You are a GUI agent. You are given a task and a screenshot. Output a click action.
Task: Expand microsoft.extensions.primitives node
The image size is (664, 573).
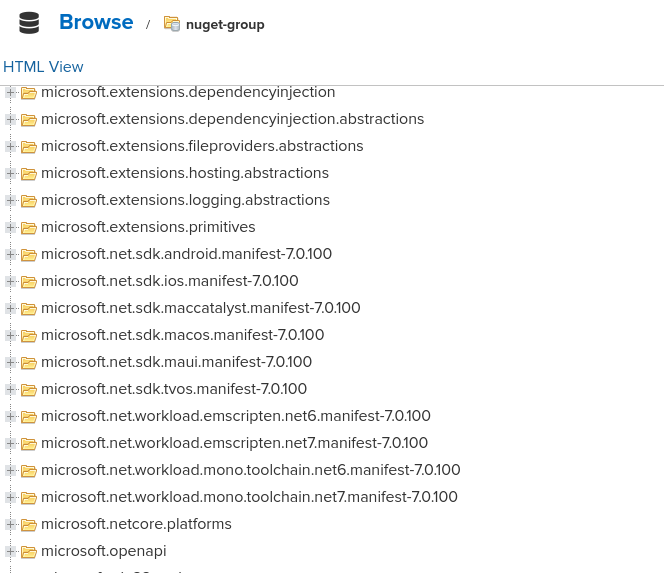pos(11,227)
